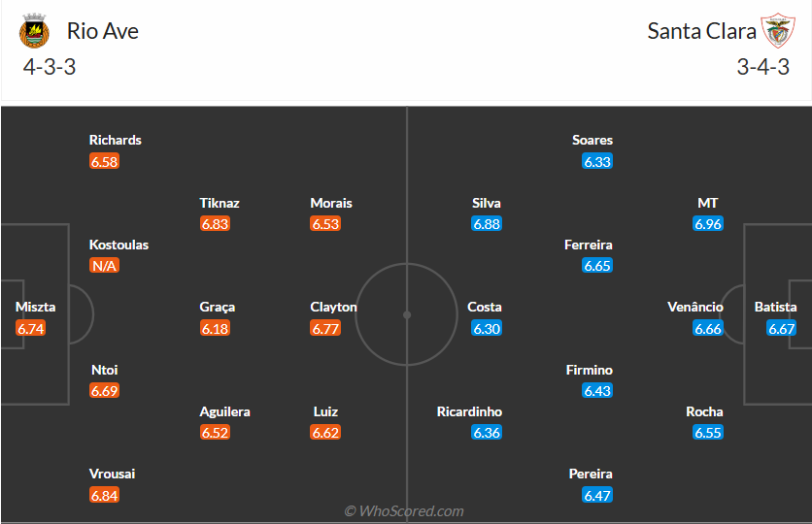Image resolution: width=812 pixels, height=524 pixels.
Task: Open the Rio Ave team name link
Action: click(x=102, y=31)
